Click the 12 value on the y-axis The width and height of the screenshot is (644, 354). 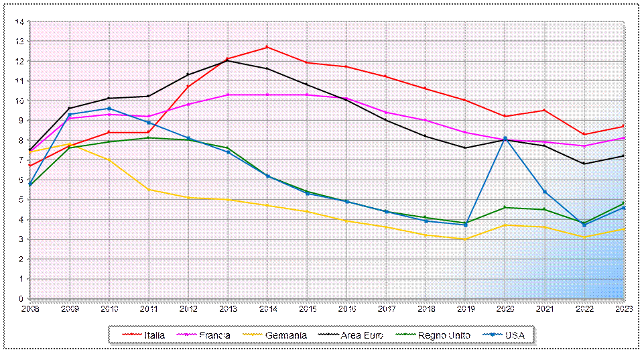click(x=19, y=61)
